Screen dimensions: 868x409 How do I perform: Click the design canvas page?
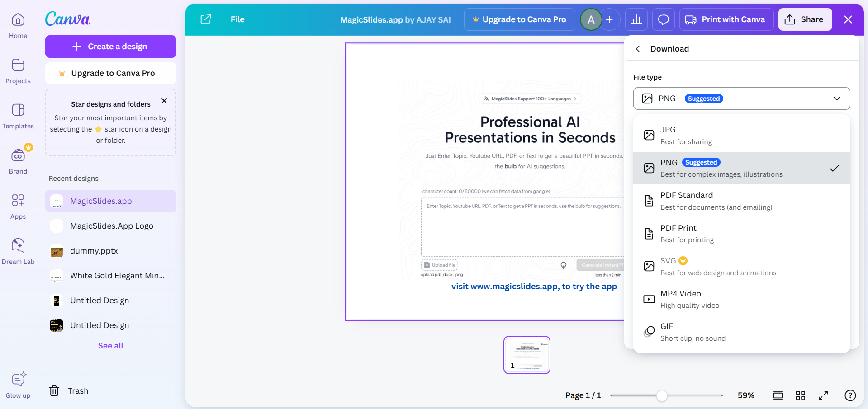(485, 182)
